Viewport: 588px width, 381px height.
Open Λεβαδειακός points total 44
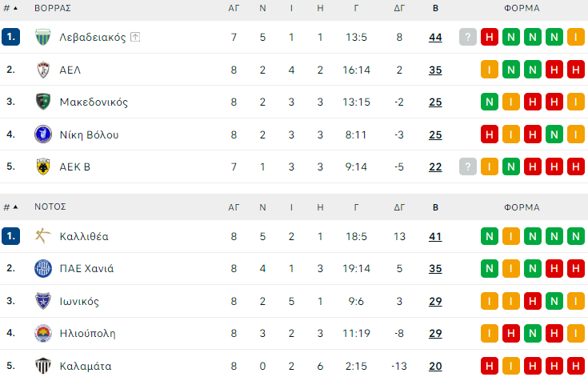point(435,37)
